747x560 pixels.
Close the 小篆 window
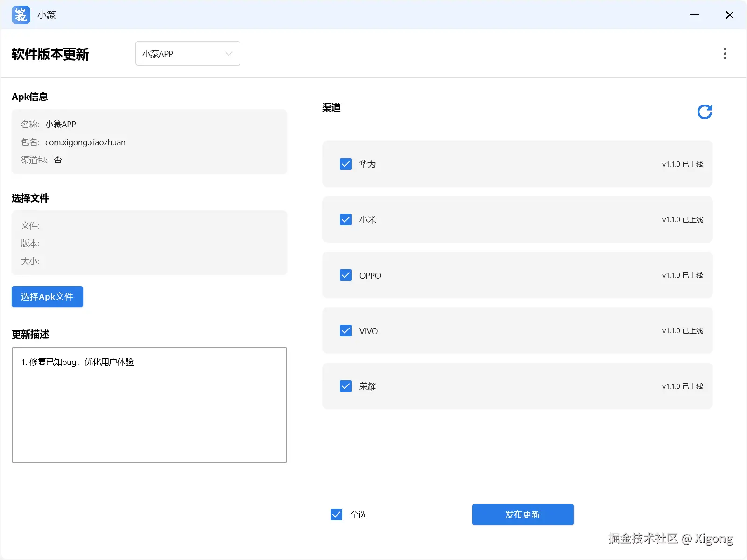tap(730, 15)
